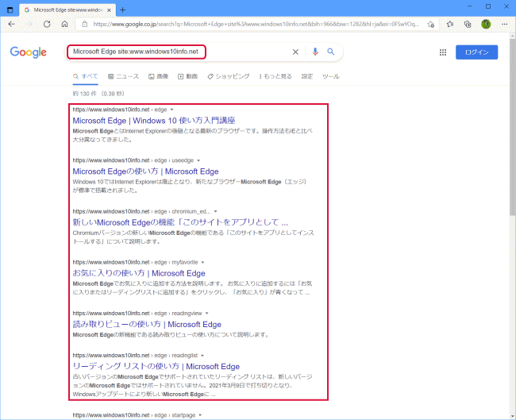Click the vertical page scrollbar thumb

tap(512, 127)
